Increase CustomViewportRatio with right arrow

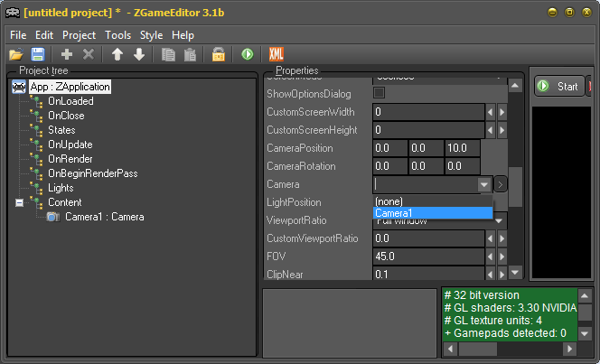[502, 239]
